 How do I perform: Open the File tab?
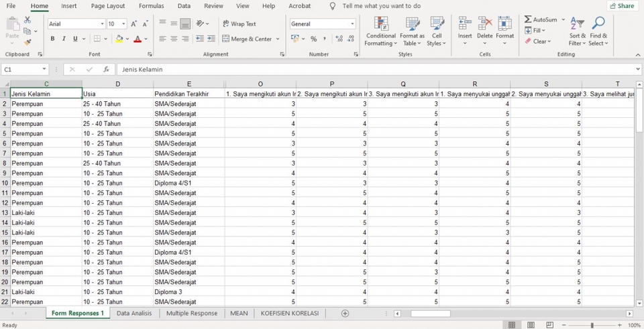[x=11, y=6]
